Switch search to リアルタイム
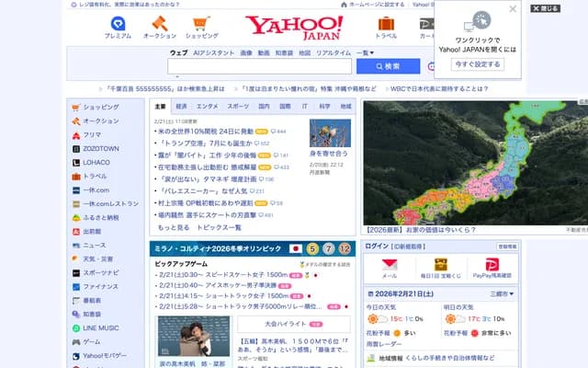 coord(334,53)
